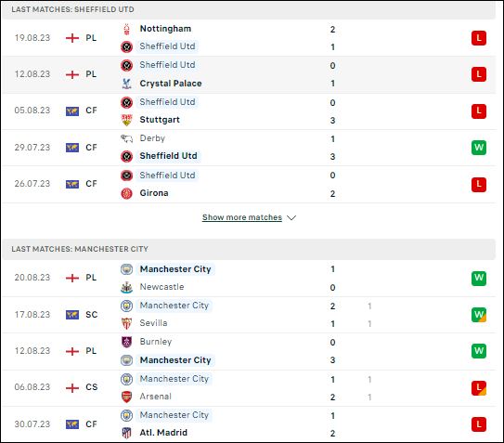Click the Arsenal club crest icon
The image size is (504, 443).
pos(126,397)
